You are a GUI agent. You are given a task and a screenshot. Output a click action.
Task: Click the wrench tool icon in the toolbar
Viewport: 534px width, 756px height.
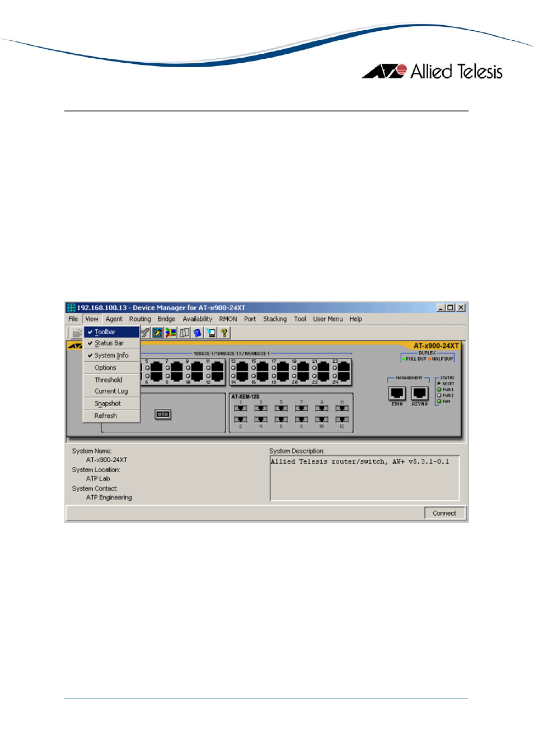(144, 333)
